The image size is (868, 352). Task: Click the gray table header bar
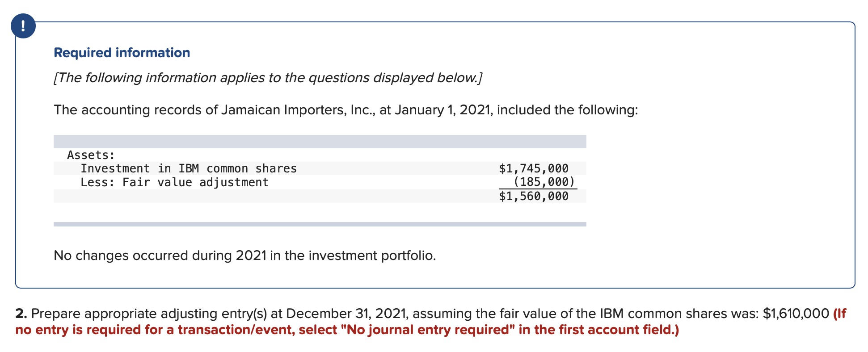coord(320,142)
